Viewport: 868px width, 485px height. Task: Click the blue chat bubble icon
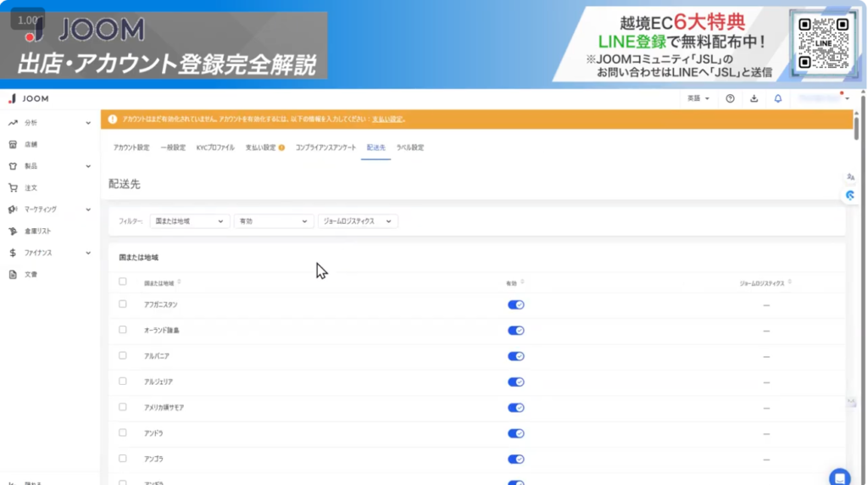(x=839, y=477)
